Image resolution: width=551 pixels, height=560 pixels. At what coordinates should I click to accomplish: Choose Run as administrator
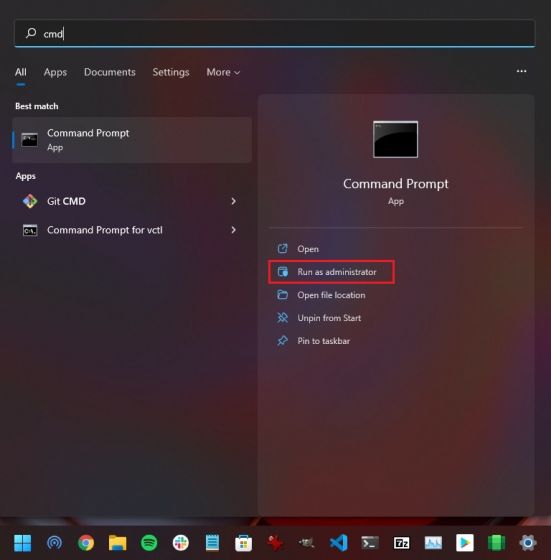point(331,272)
